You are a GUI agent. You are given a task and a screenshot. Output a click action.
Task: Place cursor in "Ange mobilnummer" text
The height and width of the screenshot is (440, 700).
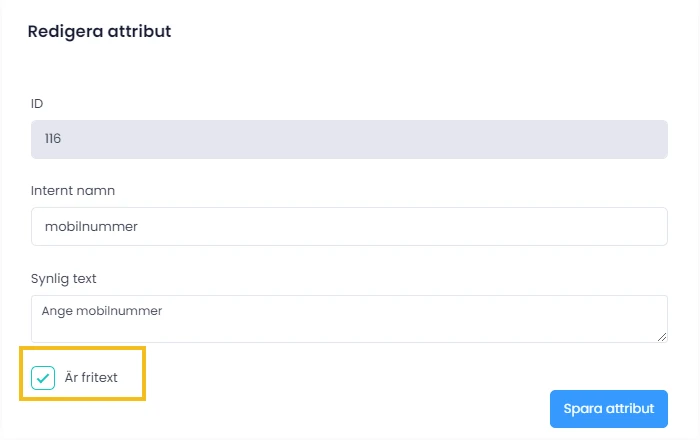point(102,311)
